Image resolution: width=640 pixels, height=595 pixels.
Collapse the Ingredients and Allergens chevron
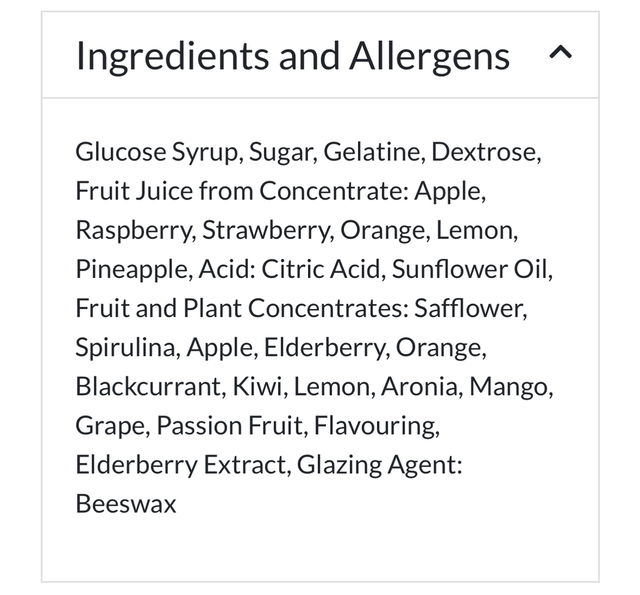pyautogui.click(x=562, y=56)
